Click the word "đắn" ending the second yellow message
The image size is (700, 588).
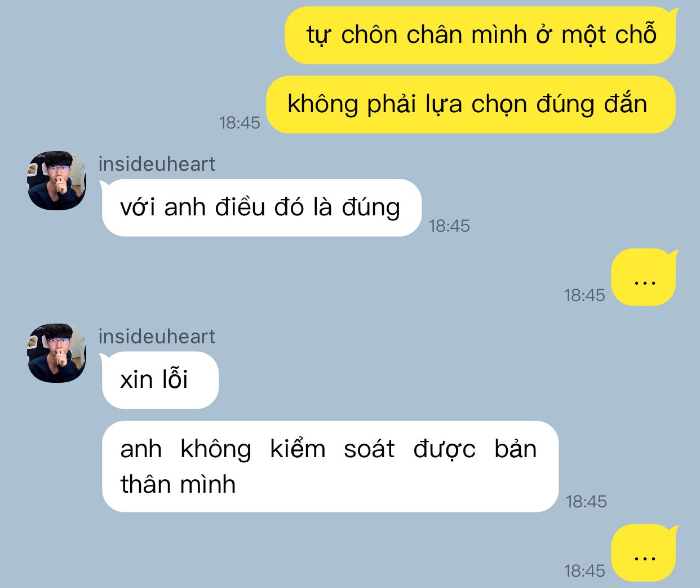point(626,104)
